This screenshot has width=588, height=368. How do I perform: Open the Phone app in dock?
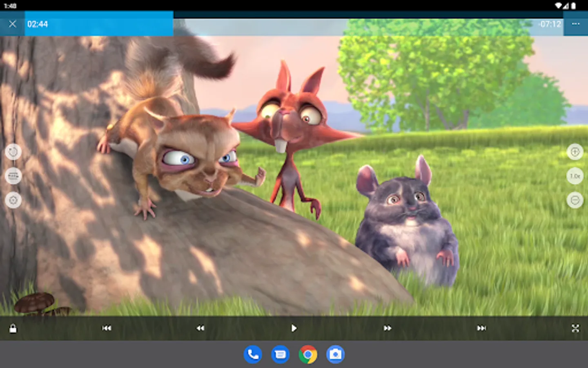(x=253, y=355)
